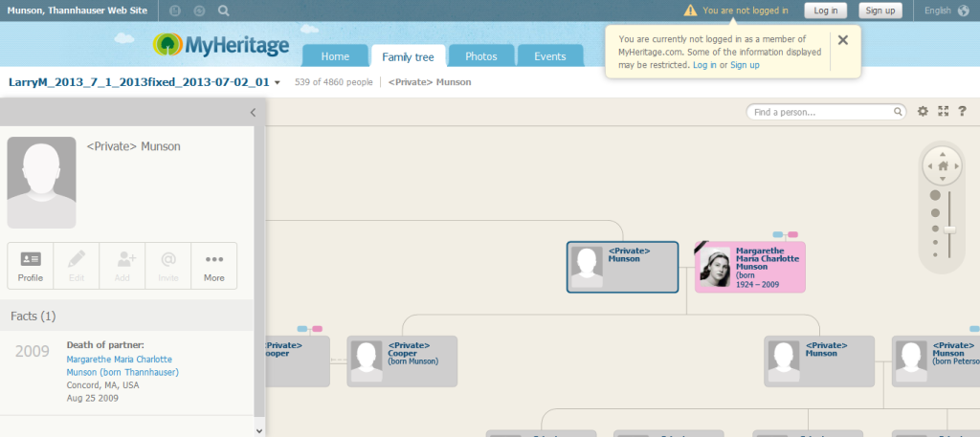Open the tree settings gear icon
980x437 pixels.
pos(923,111)
